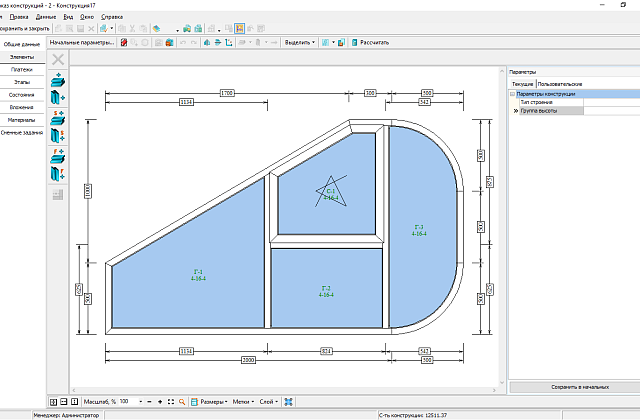Click first view layout icon in bottom bar
Screen dimensions: 640x420
(x=53, y=402)
